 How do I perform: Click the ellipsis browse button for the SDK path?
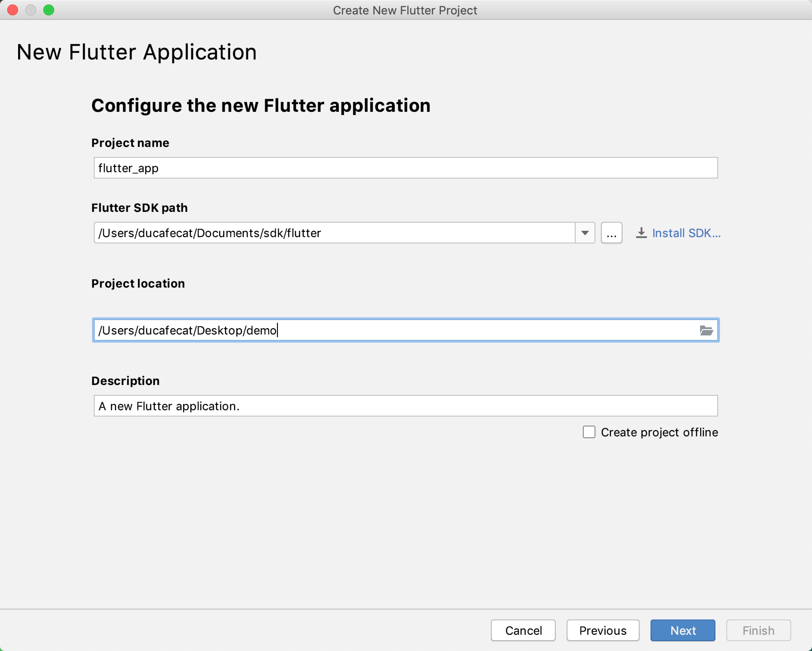tap(611, 233)
